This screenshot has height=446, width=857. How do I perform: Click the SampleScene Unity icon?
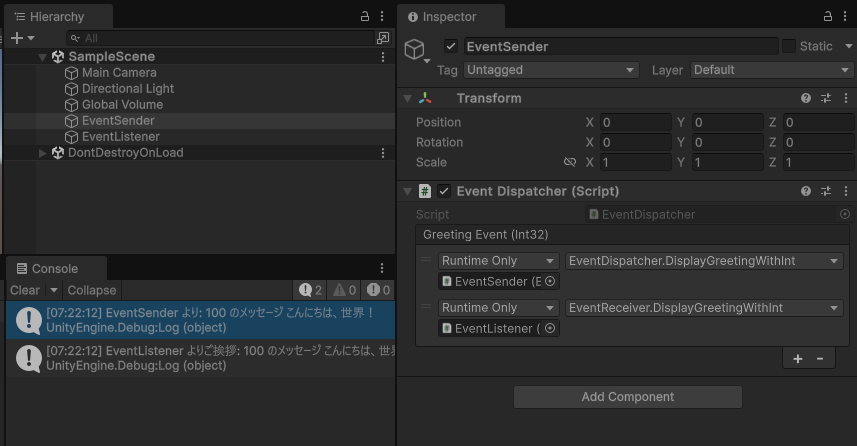click(x=57, y=57)
